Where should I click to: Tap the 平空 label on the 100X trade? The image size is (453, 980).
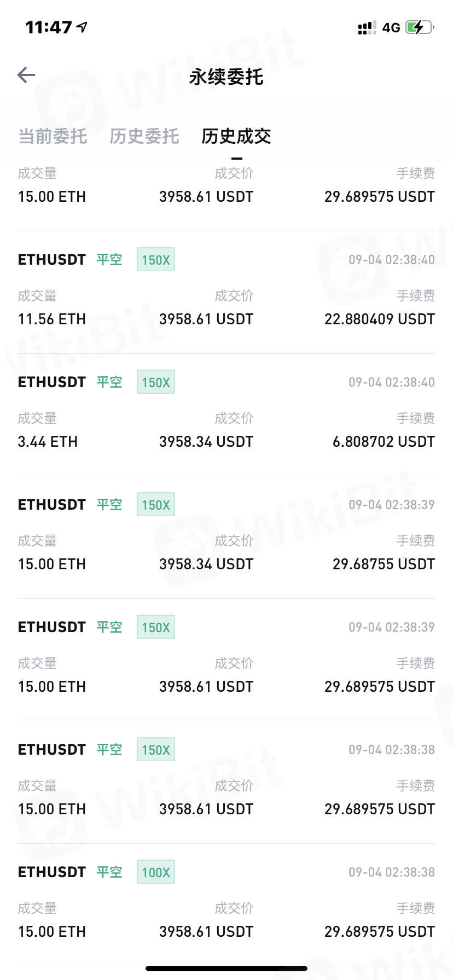(x=109, y=872)
